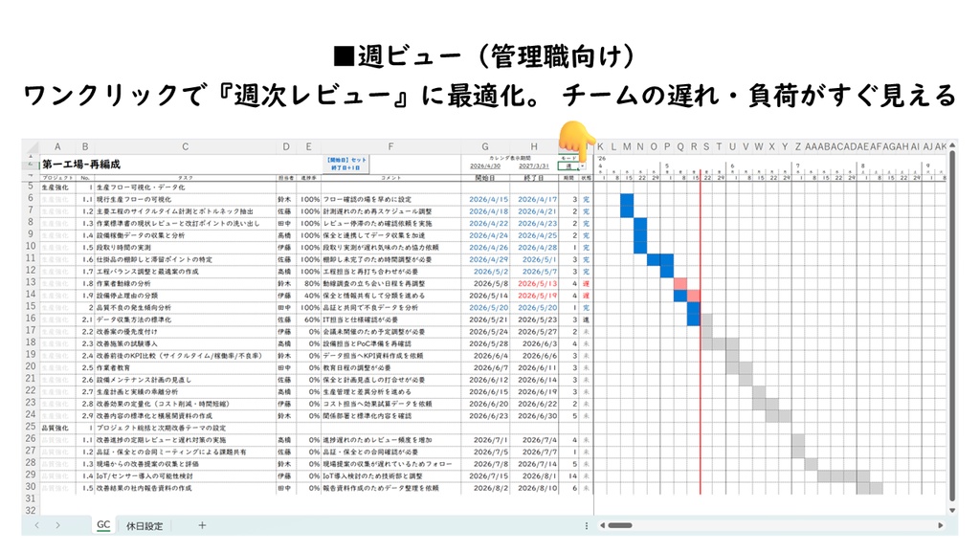The image size is (980, 551).
Task: Click task cell 設備稼働データの収集と分析
Action: pyautogui.click(x=185, y=235)
